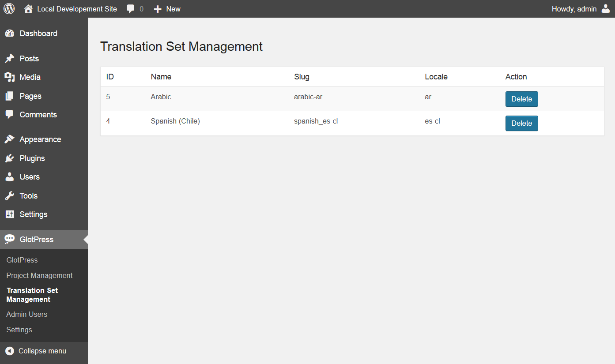Click the Action column header
The width and height of the screenshot is (615, 364).
pyautogui.click(x=516, y=77)
